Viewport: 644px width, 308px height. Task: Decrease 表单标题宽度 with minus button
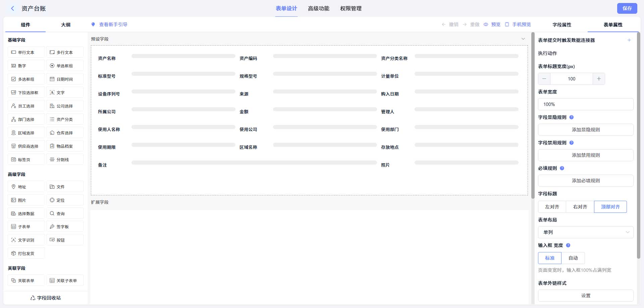(544, 79)
